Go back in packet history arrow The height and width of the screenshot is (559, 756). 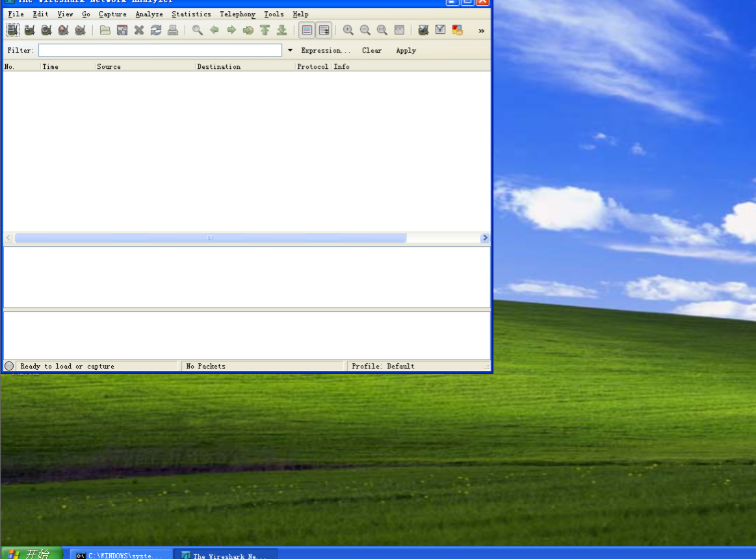click(x=214, y=30)
